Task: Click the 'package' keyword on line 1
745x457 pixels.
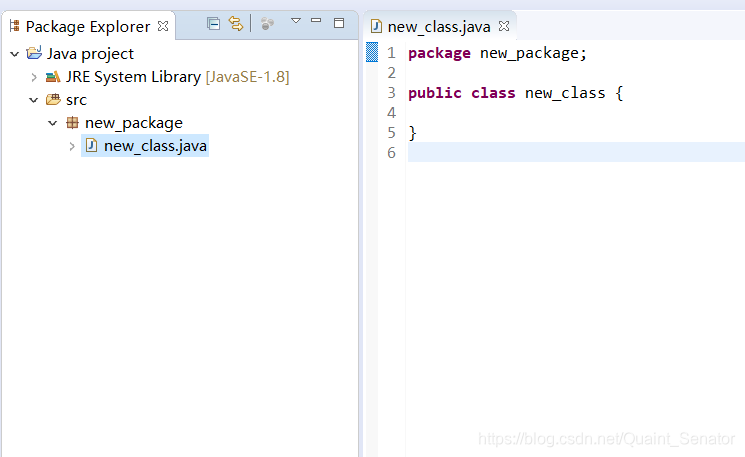Action: [439, 53]
